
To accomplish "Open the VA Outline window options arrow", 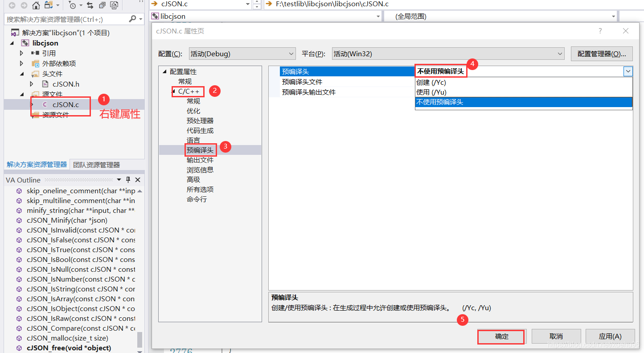I will (119, 180).
